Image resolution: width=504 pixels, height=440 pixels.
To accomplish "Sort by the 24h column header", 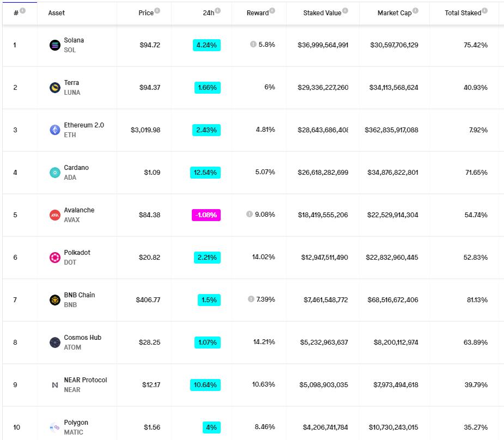I will click(x=208, y=13).
